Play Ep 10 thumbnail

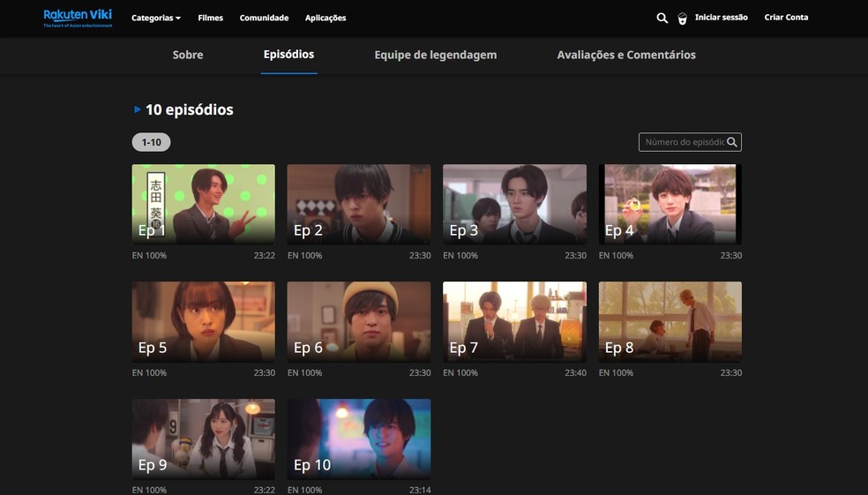tap(359, 439)
